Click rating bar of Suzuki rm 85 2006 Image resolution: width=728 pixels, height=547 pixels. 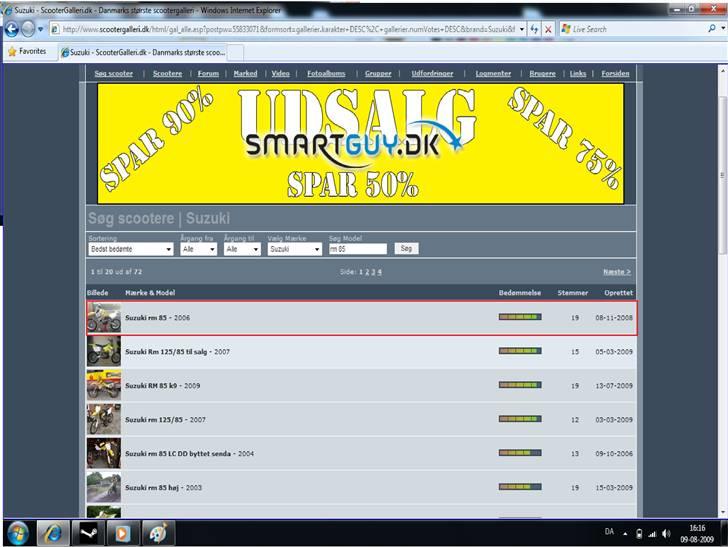click(x=520, y=317)
